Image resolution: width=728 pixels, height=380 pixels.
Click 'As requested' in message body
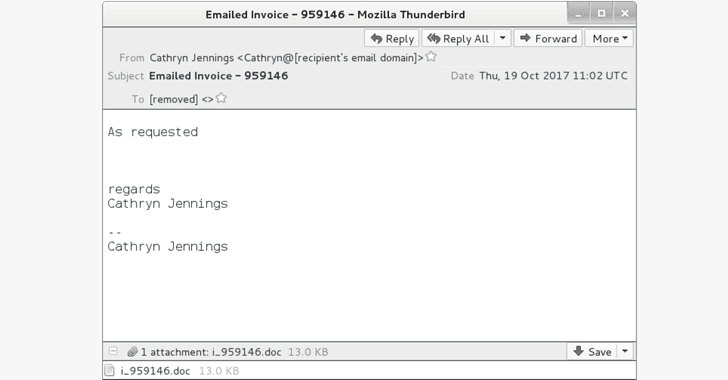point(153,132)
